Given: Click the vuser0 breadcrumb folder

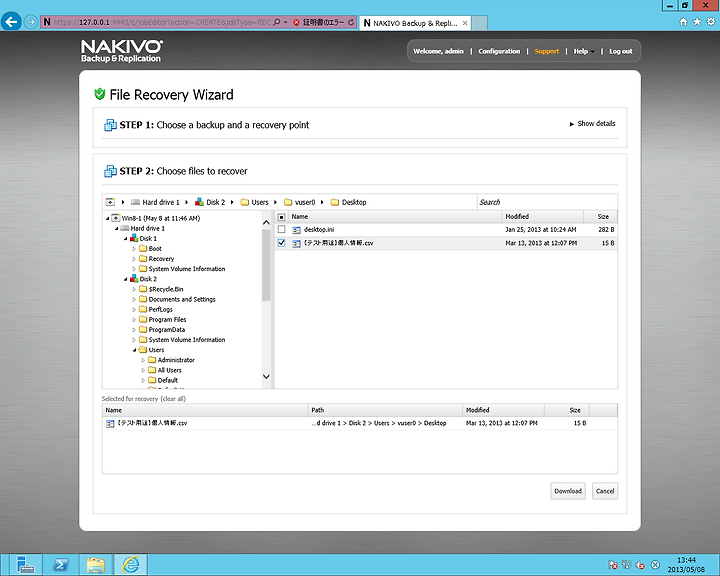Looking at the screenshot, I should [x=300, y=202].
